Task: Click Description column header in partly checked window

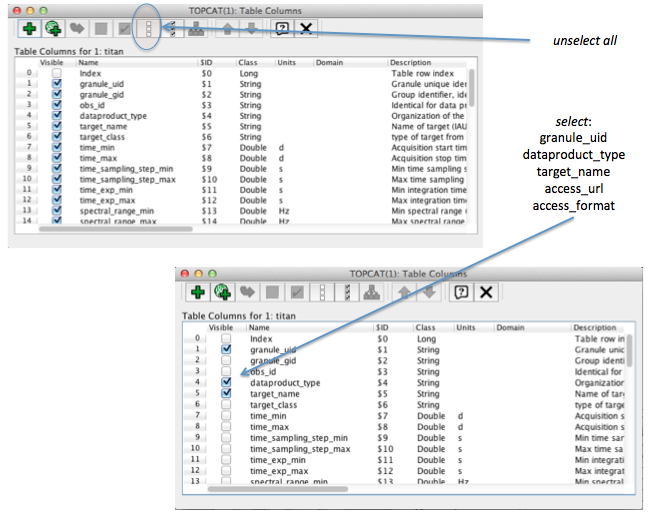Action: 594,328
